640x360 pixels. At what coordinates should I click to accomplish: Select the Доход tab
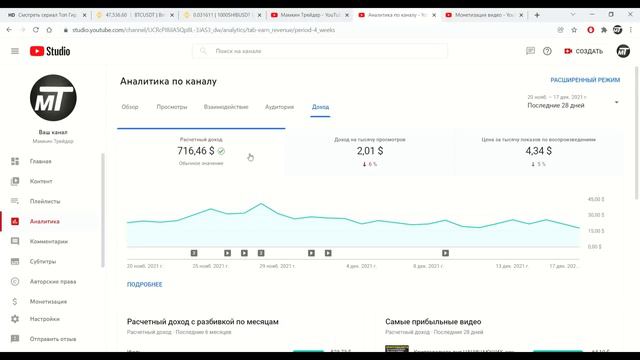[x=320, y=107]
